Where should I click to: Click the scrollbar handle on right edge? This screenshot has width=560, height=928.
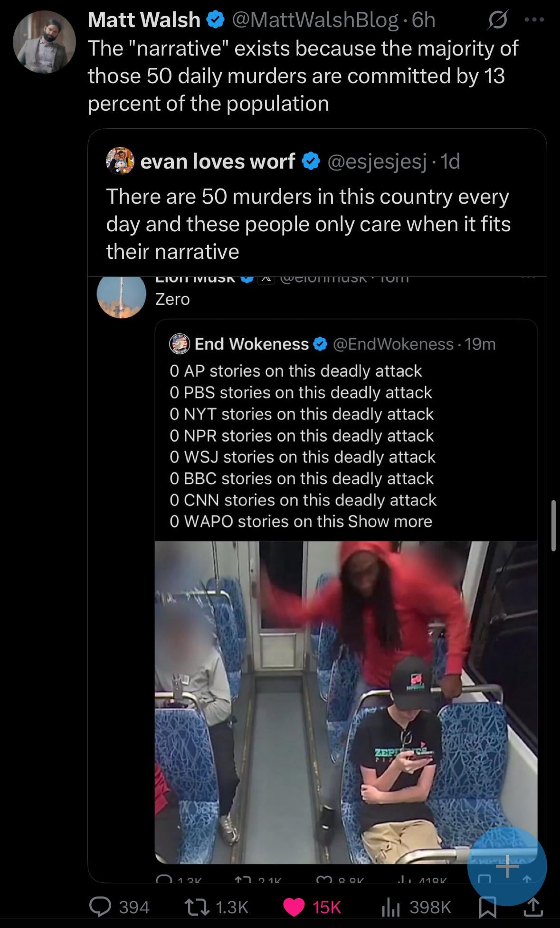(553, 525)
